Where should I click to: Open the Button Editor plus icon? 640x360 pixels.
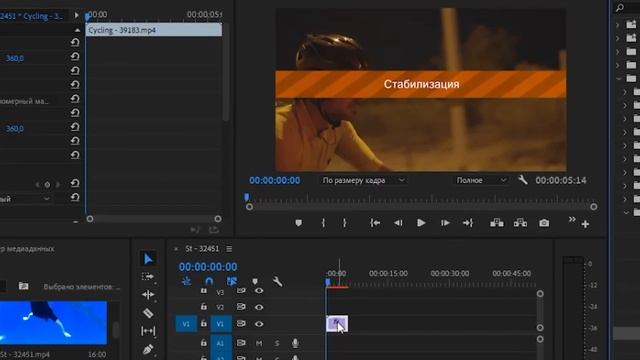point(585,224)
